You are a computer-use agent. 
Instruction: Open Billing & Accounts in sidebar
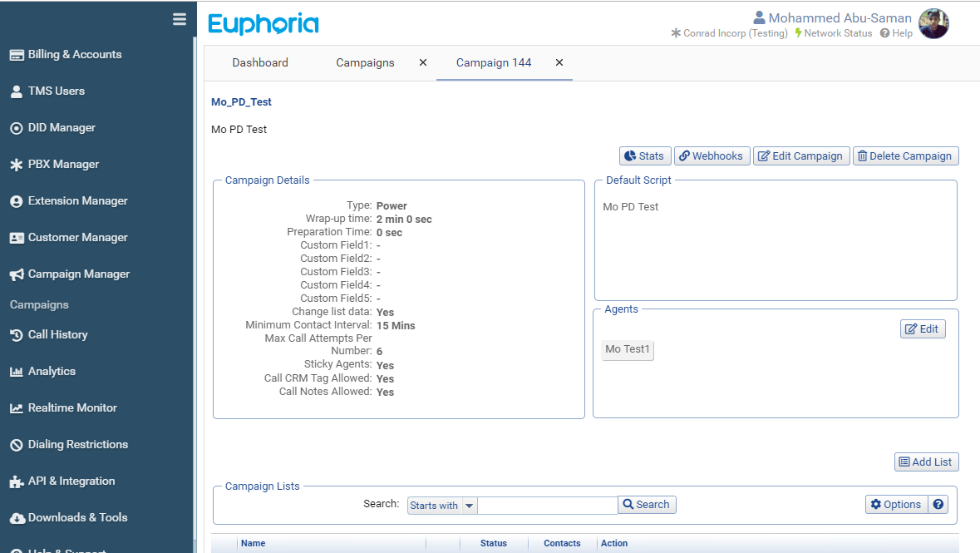[75, 55]
